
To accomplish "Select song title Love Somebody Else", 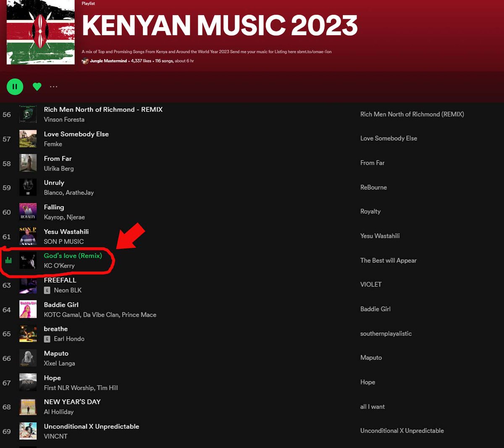I will [76, 134].
